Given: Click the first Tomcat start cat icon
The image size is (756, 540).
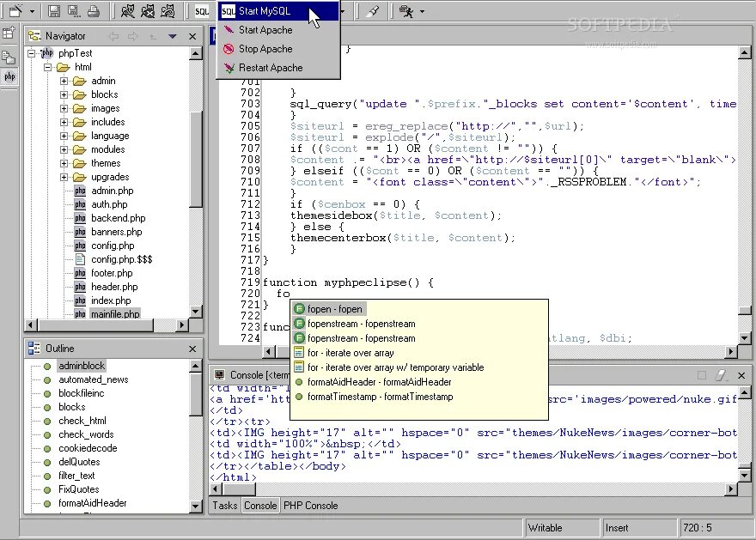Looking at the screenshot, I should point(128,10).
